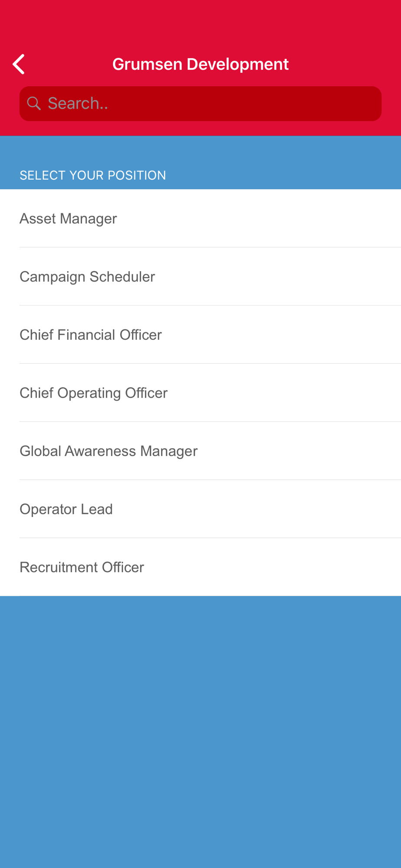Focus the Search.. input field
The image size is (401, 868).
200,104
